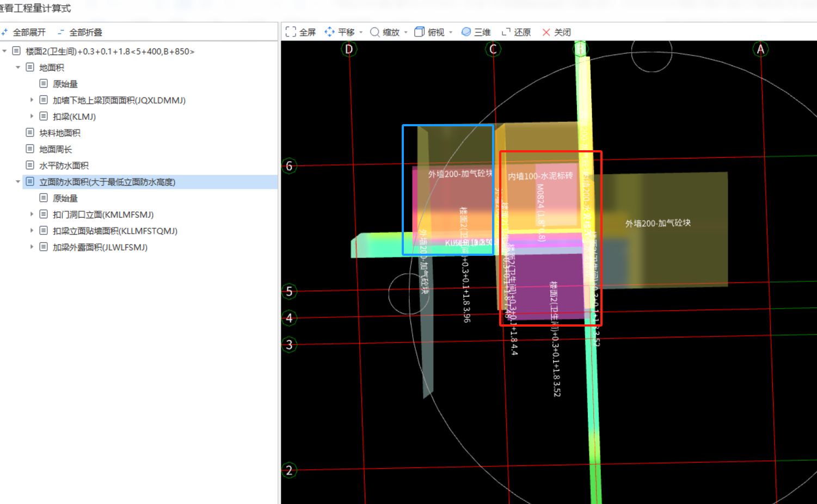The height and width of the screenshot is (504, 817).
Task: Open the 俯视 view dropdown arrow
Action: pos(451,33)
